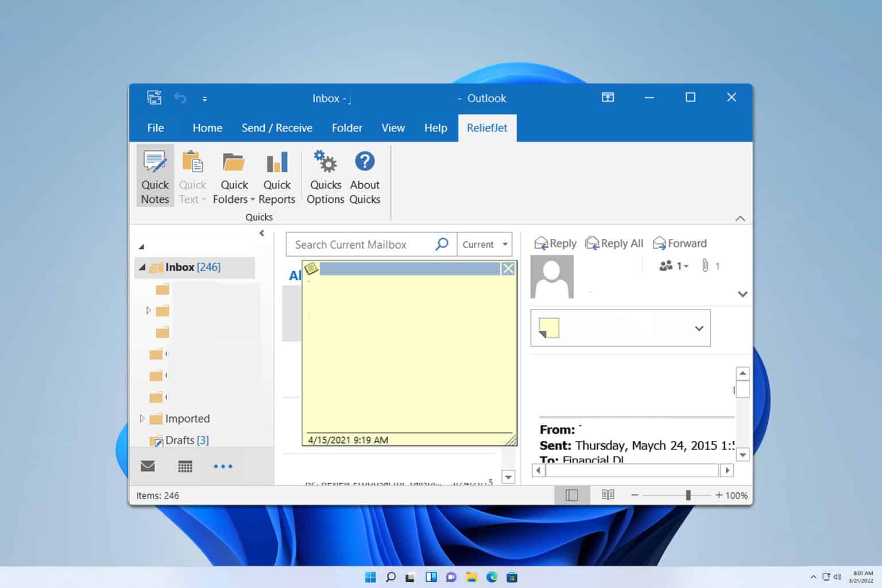Click inside the yellow note body
Screen dimensions: 882x588
[x=409, y=353]
